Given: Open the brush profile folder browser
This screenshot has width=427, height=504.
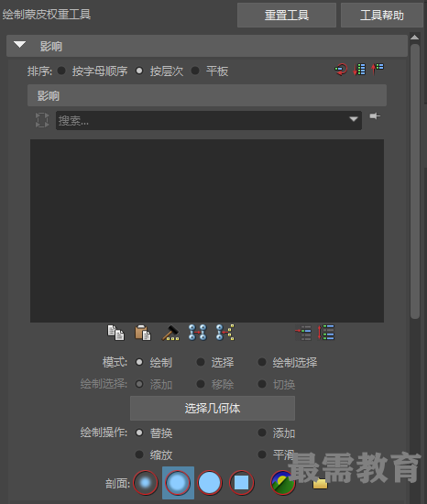Looking at the screenshot, I should (x=320, y=484).
